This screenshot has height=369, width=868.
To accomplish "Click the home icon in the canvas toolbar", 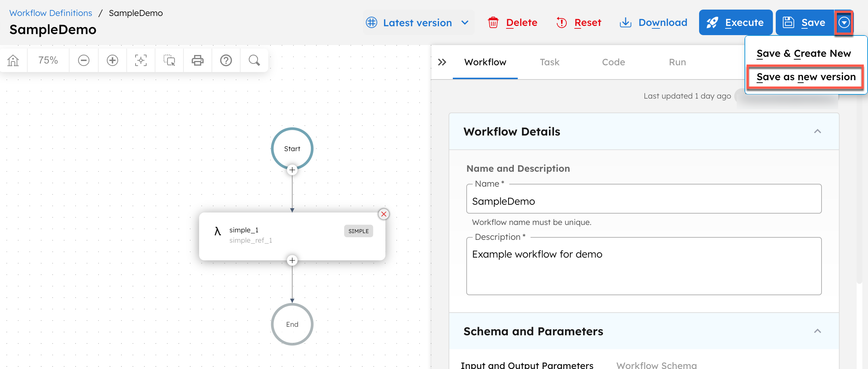I will pyautogui.click(x=13, y=60).
